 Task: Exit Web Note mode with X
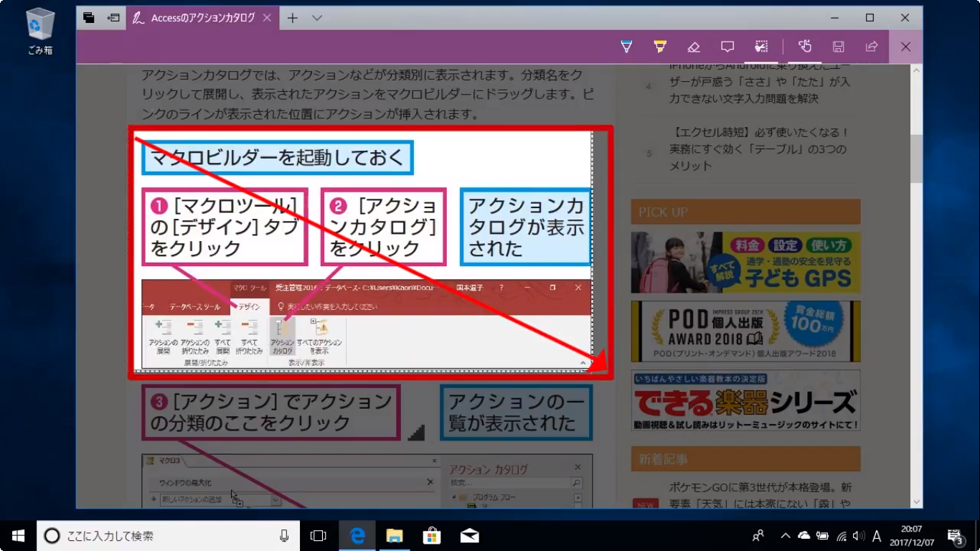[905, 47]
